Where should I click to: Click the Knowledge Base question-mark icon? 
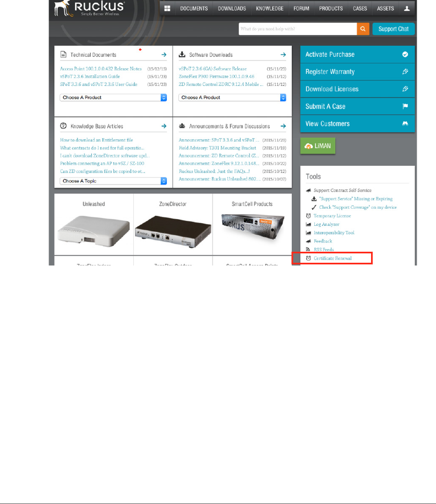[x=63, y=126]
